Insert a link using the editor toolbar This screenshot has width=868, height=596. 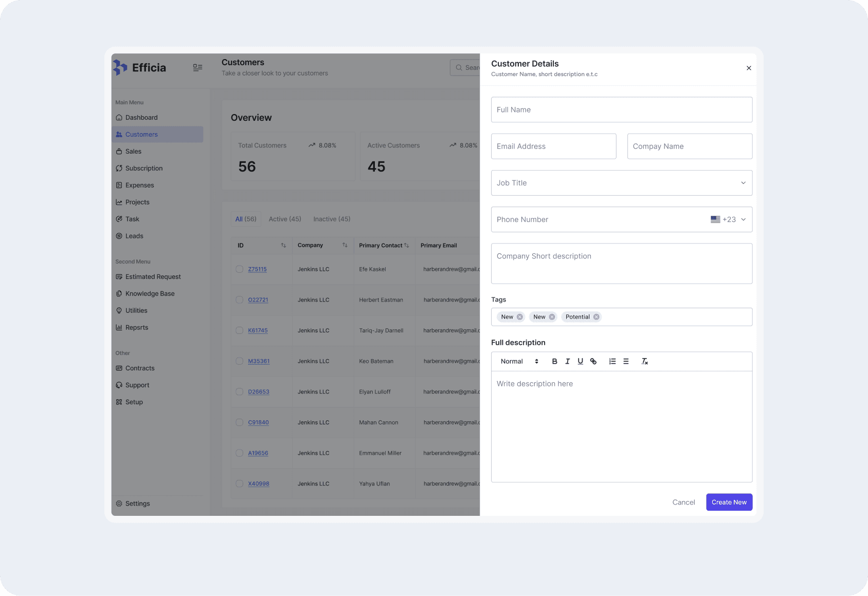[x=593, y=361]
